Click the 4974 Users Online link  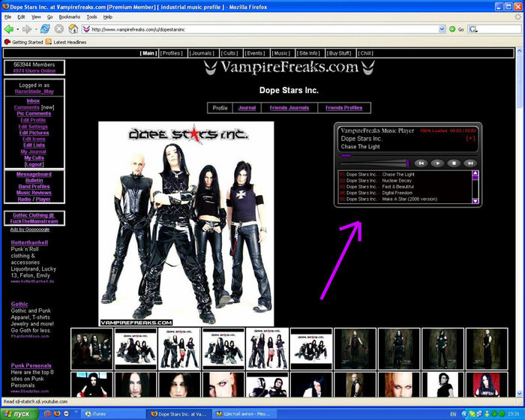(x=34, y=71)
